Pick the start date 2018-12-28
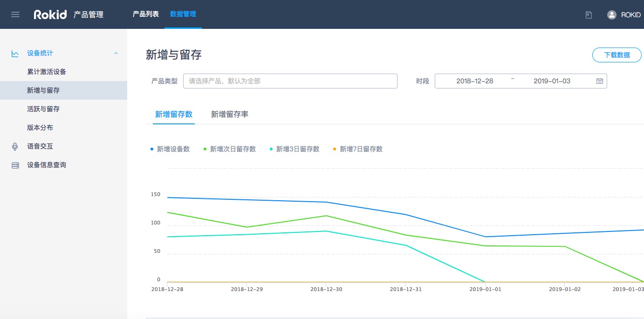The height and width of the screenshot is (319, 644). 474,81
